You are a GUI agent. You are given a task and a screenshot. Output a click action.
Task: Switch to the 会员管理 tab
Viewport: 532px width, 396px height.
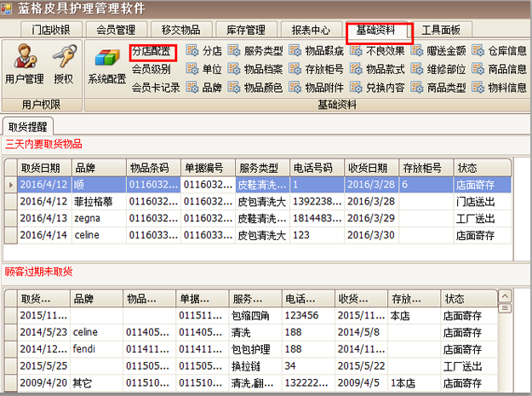click(115, 31)
